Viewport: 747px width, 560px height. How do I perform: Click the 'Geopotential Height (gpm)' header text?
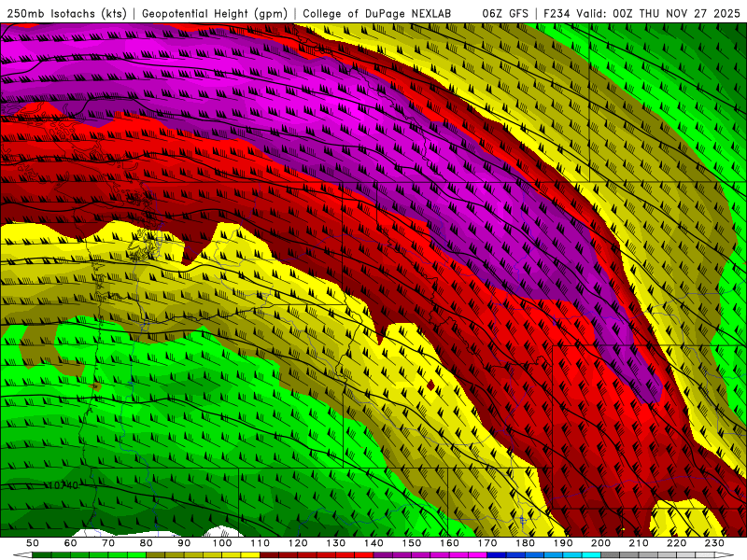click(x=215, y=13)
